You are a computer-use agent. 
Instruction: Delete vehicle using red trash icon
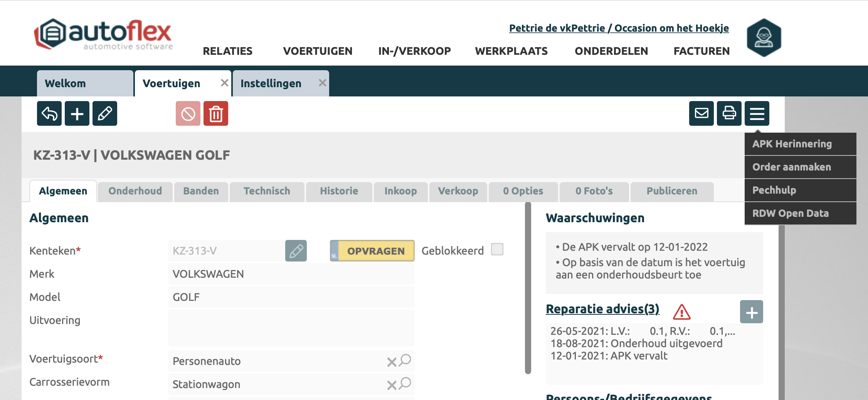pos(216,114)
